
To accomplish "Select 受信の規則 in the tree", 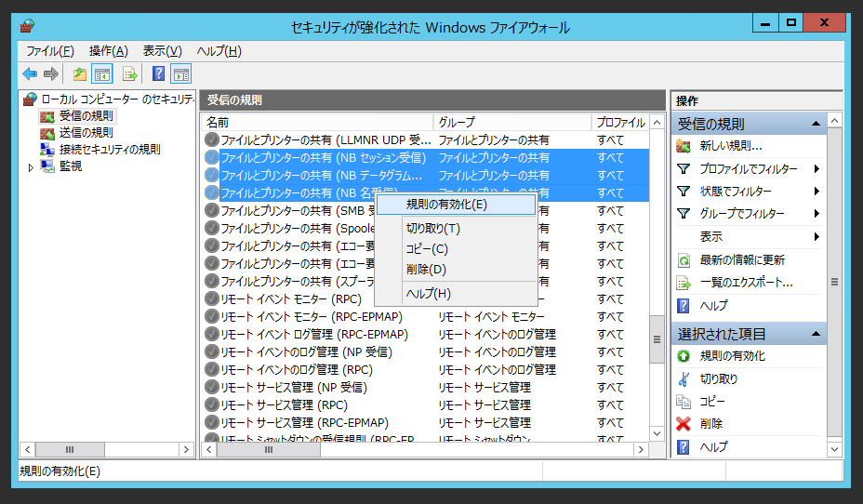I will tap(86, 116).
